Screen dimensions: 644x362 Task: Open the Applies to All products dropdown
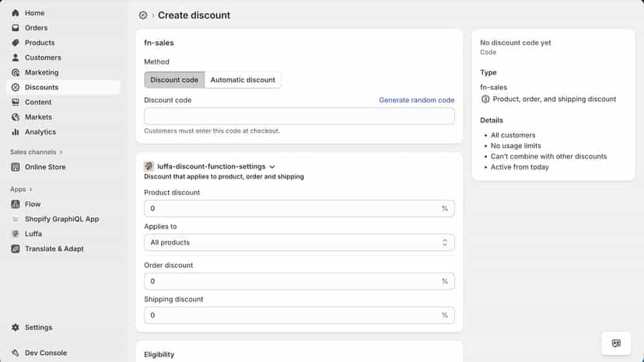click(x=299, y=242)
